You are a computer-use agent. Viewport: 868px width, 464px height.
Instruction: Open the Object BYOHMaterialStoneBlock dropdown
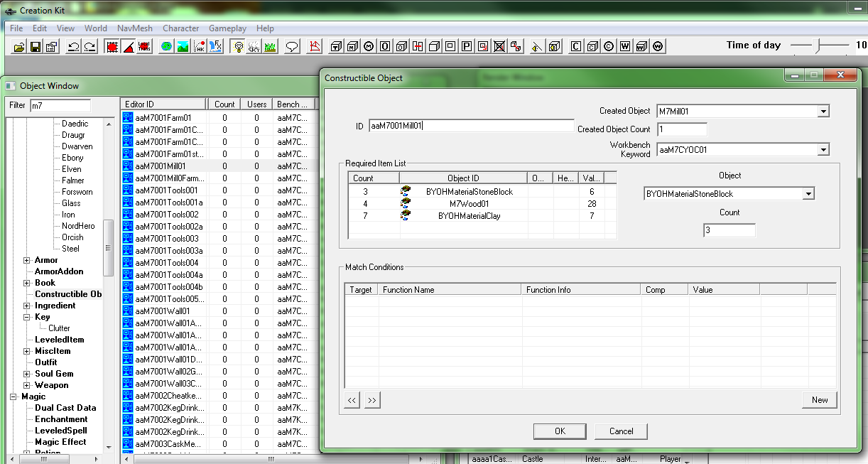tap(808, 194)
